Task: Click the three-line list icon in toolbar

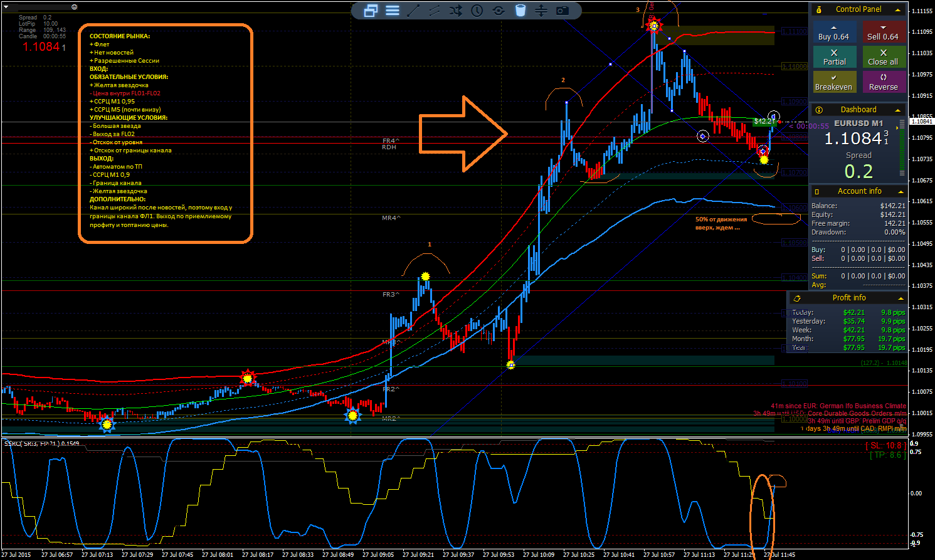Action: pos(393,11)
